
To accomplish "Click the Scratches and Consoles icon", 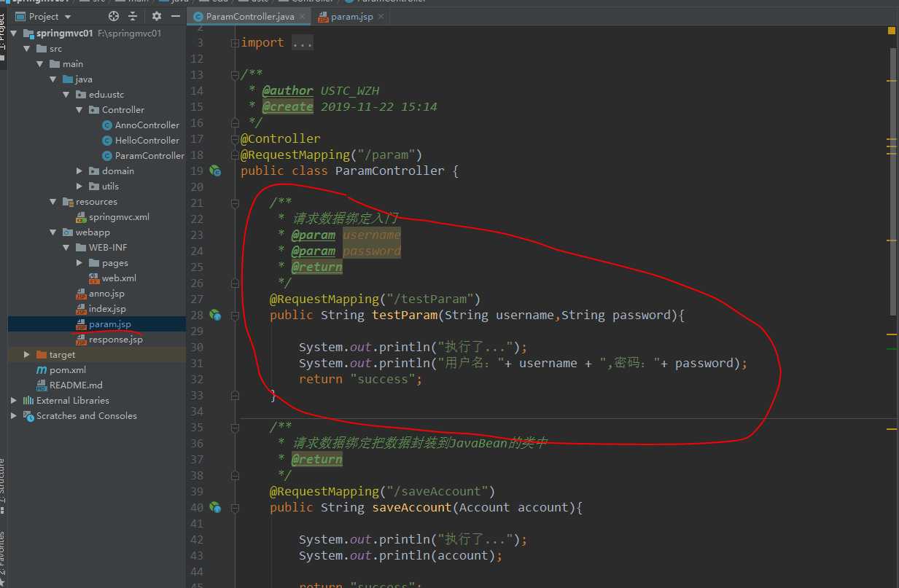I will coord(28,416).
